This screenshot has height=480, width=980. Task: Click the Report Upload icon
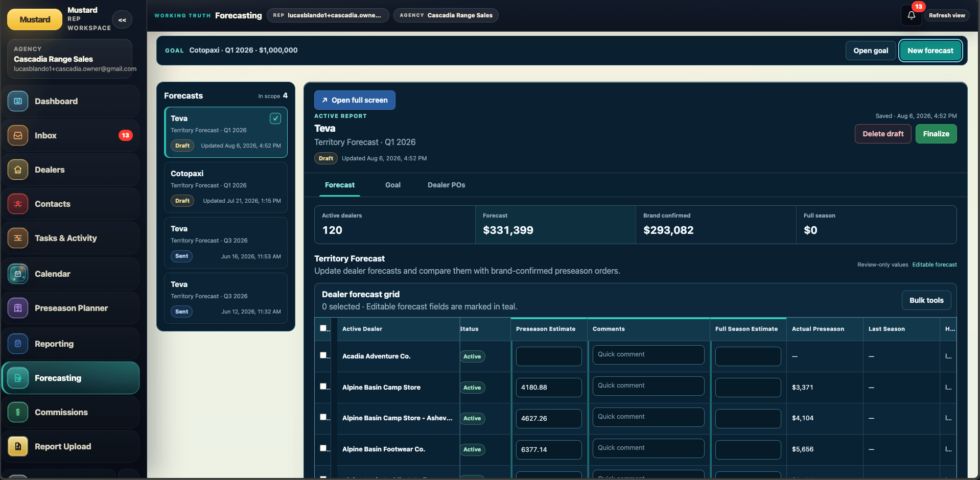(18, 446)
